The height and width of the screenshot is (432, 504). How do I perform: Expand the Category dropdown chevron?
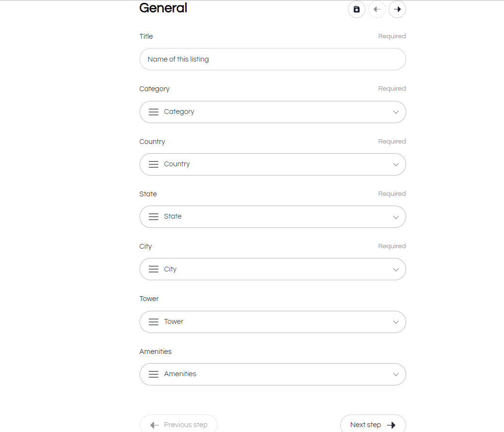tap(396, 112)
